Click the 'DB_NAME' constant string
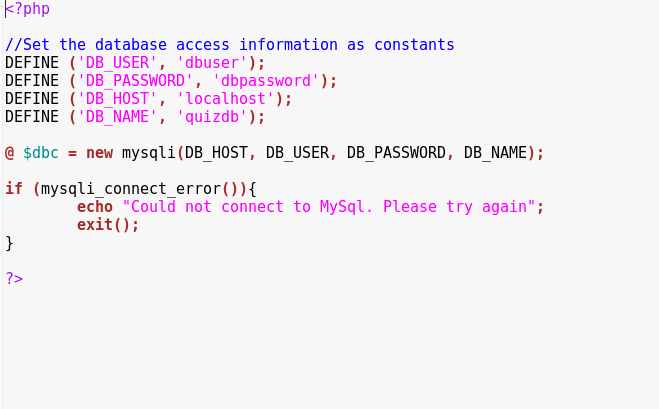This screenshot has height=409, width=659. click(117, 117)
